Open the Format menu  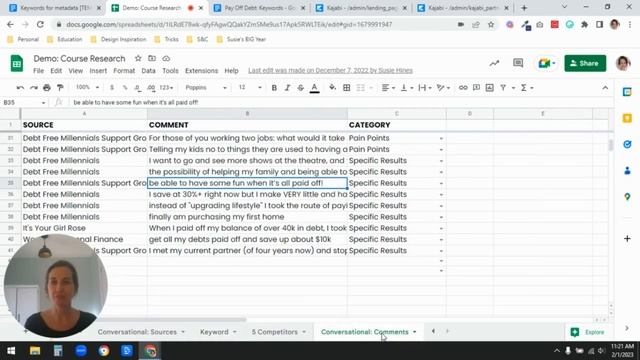tap(124, 71)
